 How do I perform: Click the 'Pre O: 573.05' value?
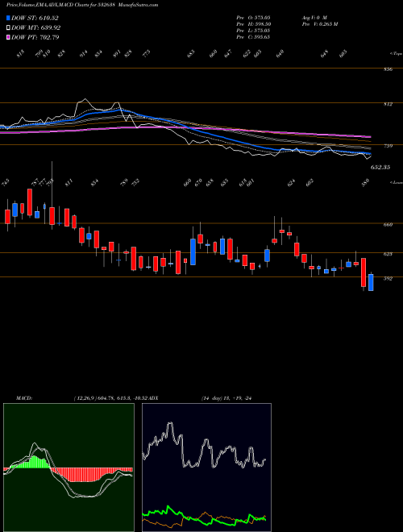coord(253,17)
